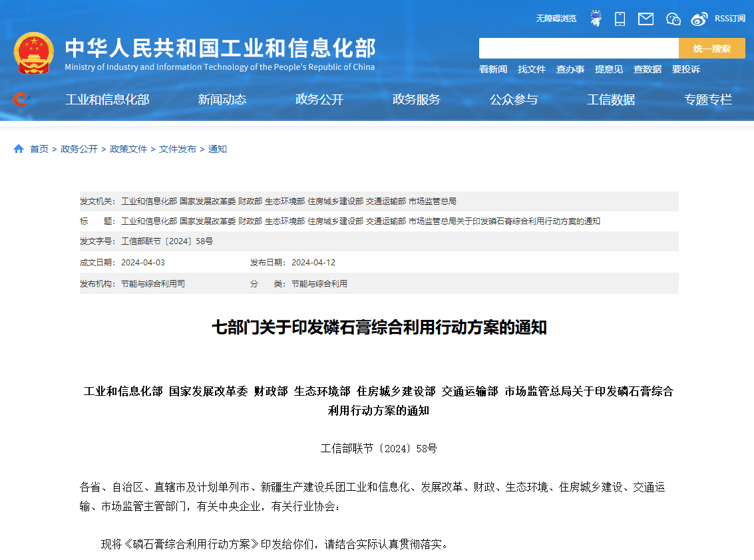
Task: Follow the 政策文件 breadcrumb link
Action: (x=128, y=149)
